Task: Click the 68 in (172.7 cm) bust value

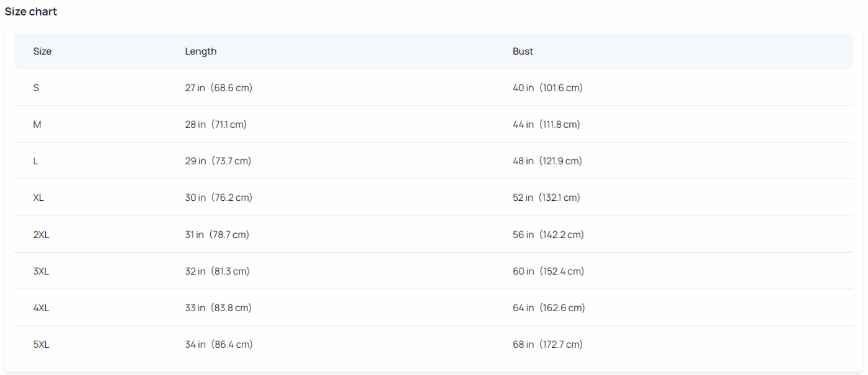Action: pos(548,345)
